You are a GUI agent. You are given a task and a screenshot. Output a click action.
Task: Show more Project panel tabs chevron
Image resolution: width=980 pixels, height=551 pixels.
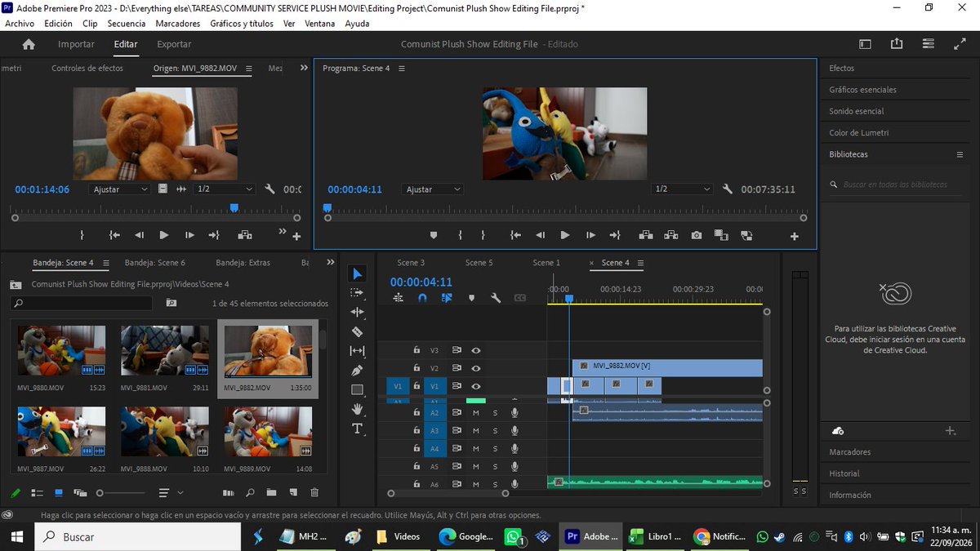pos(331,262)
